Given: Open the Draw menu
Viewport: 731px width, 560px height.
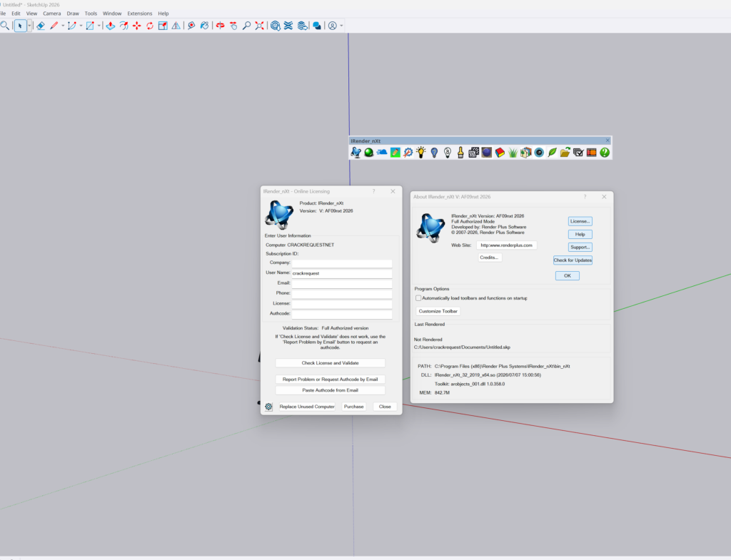Looking at the screenshot, I should pyautogui.click(x=73, y=14).
